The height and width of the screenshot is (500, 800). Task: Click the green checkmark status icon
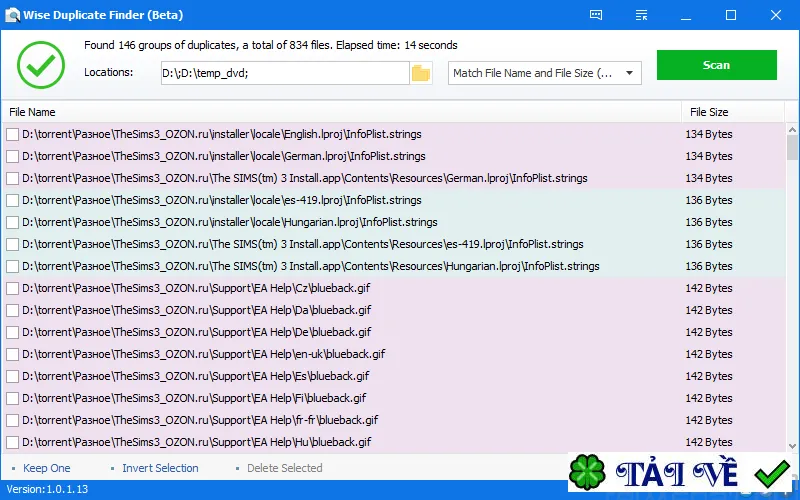click(41, 65)
